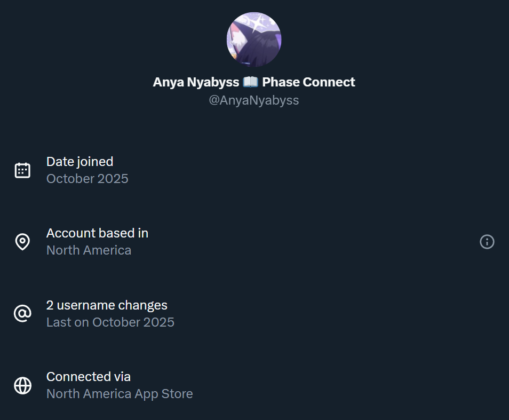Click the calendar icon beside Date joined
509x420 pixels.
tap(22, 170)
